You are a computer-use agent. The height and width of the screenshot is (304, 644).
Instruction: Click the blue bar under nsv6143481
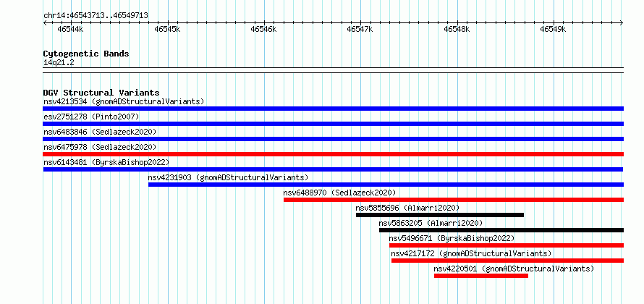[x=333, y=169]
